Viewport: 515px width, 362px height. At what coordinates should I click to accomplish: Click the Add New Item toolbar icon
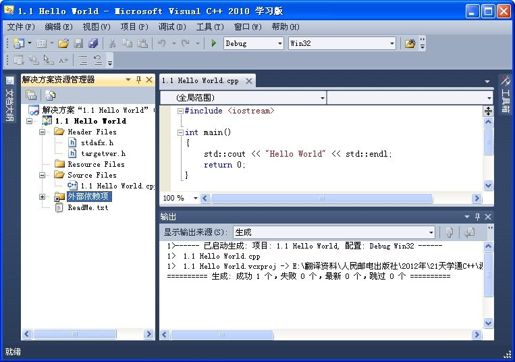click(42, 43)
